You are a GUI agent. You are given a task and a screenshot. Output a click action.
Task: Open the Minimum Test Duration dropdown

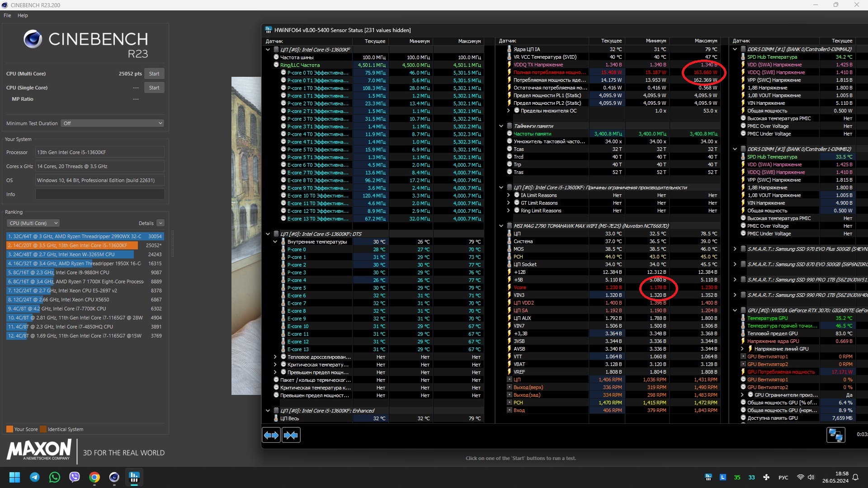pos(112,123)
